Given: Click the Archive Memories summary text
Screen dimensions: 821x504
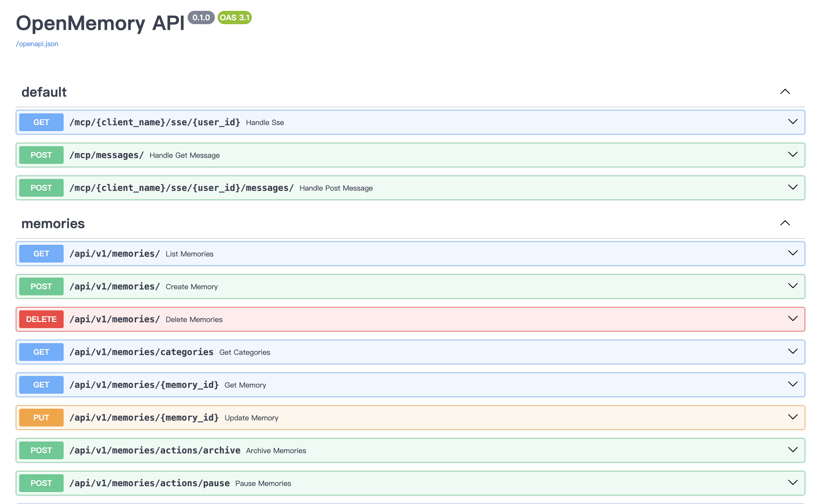Looking at the screenshot, I should click(x=276, y=451).
